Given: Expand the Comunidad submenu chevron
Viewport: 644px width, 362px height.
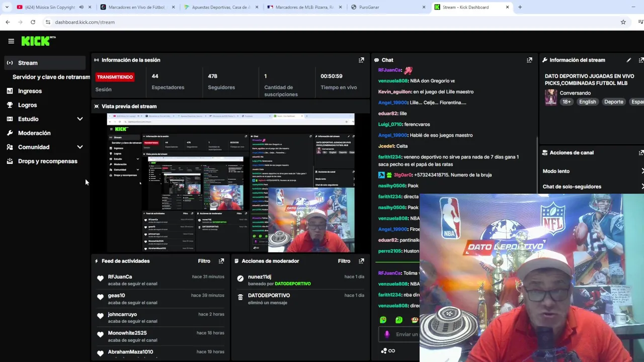Looking at the screenshot, I should [x=79, y=147].
